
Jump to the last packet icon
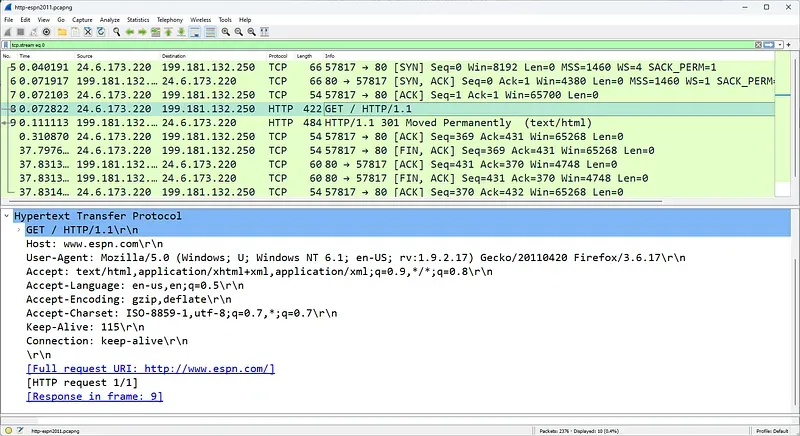[x=181, y=32]
